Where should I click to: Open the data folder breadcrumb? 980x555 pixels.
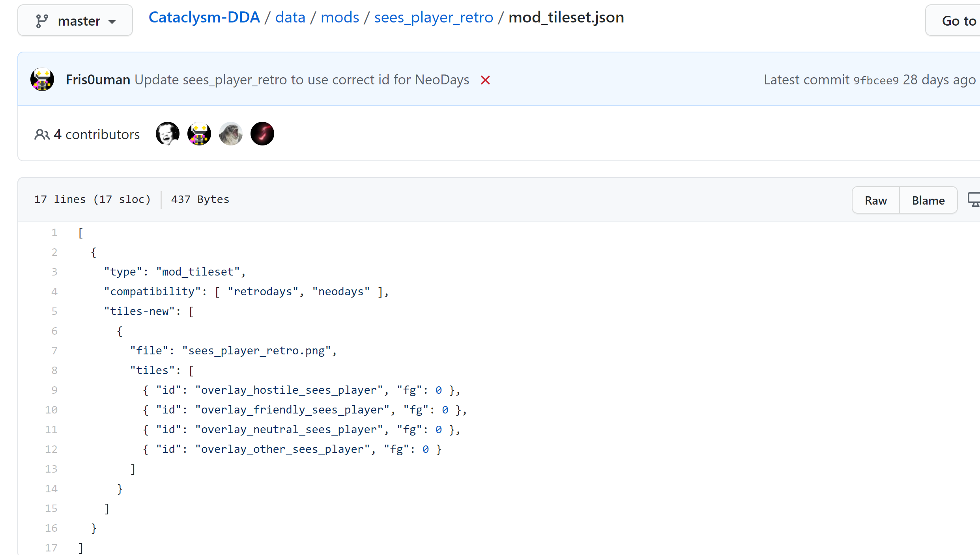(290, 17)
